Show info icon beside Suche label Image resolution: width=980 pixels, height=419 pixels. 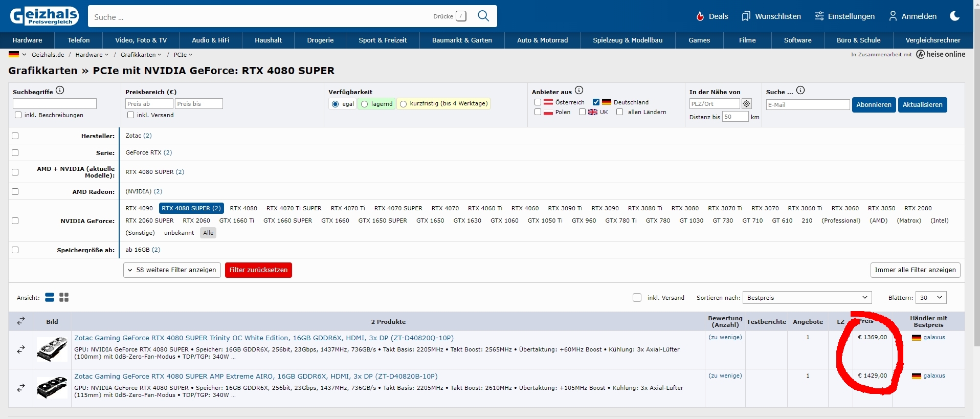800,91
